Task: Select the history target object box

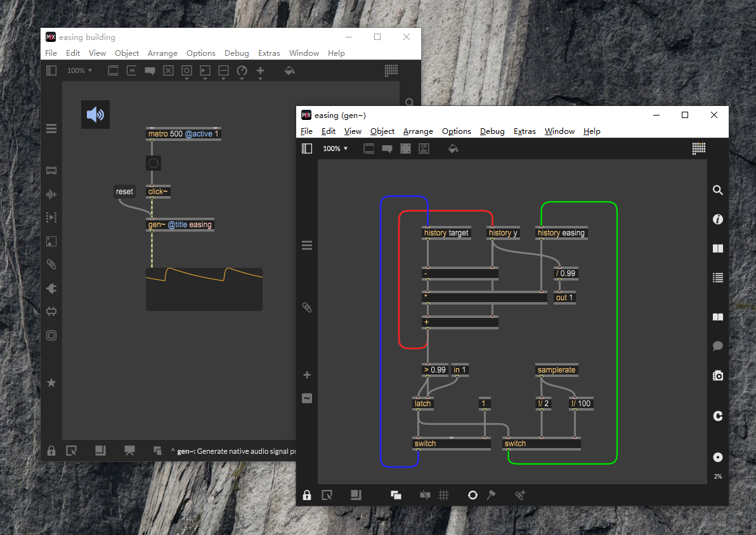Action: click(446, 233)
